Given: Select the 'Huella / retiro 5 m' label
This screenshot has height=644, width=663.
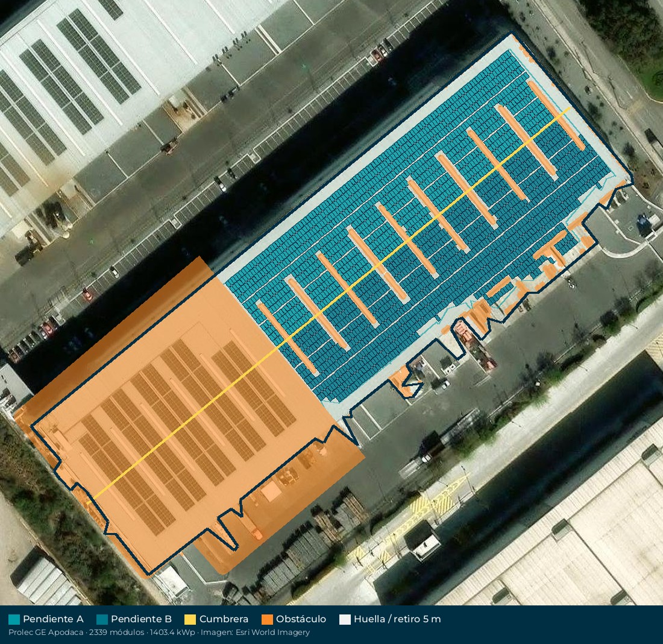Looking at the screenshot, I should [397, 619].
